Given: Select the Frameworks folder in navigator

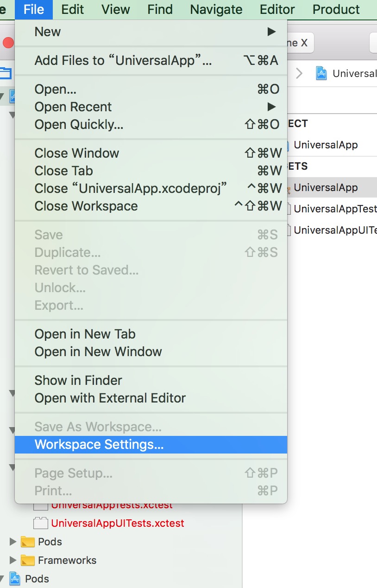Looking at the screenshot, I should tap(67, 560).
